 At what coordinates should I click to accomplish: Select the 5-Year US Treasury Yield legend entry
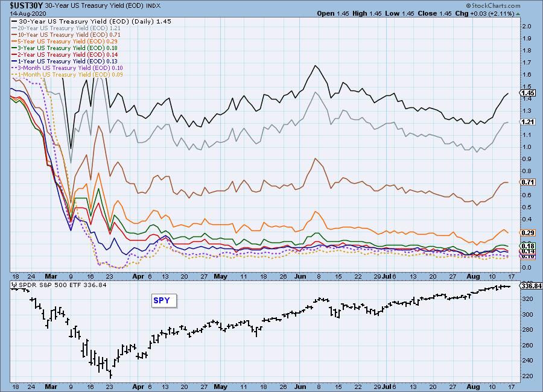[65, 41]
